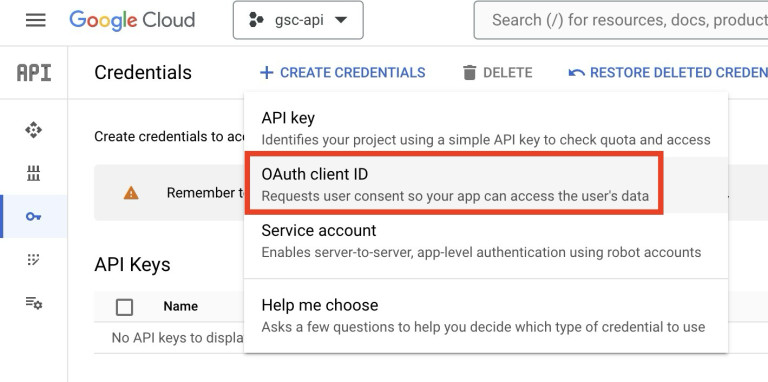This screenshot has width=768, height=382.
Task: Click the DELETE button
Action: pyautogui.click(x=497, y=72)
